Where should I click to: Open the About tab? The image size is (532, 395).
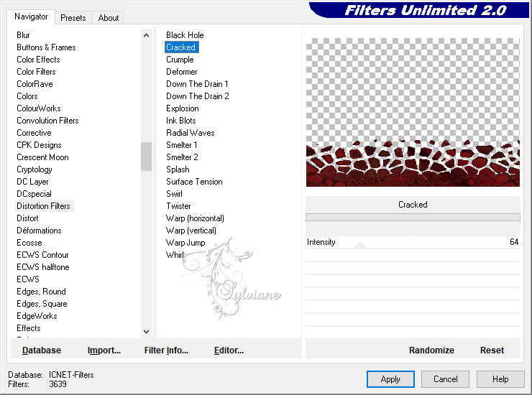point(109,18)
